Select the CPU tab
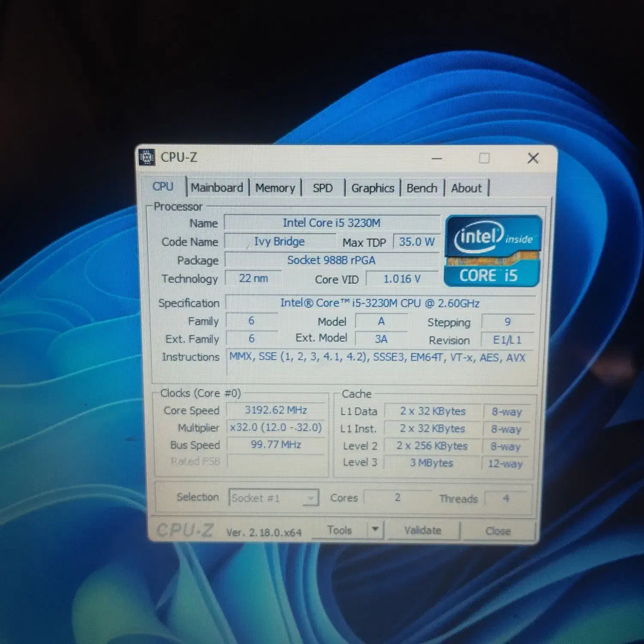644x644 pixels. pos(163,187)
